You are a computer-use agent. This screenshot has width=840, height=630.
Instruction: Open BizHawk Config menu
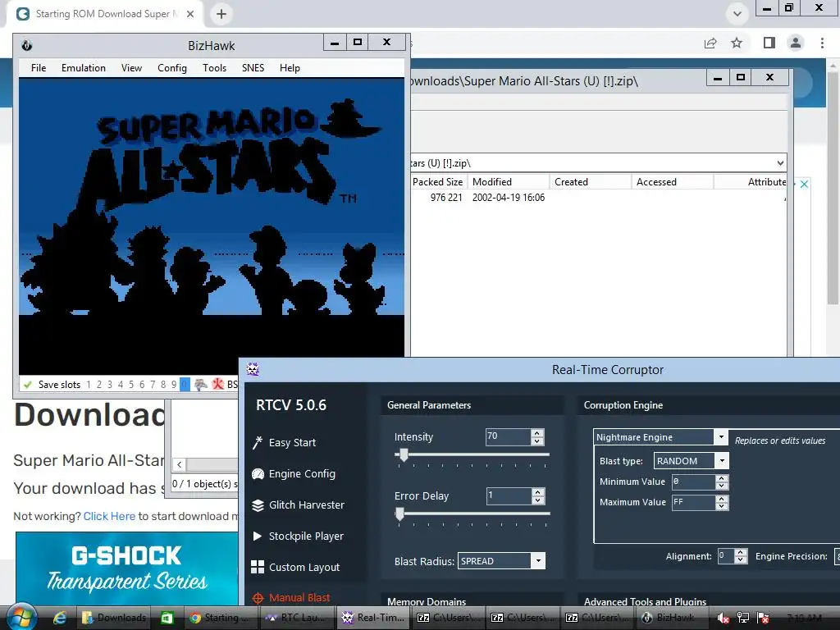pos(172,68)
